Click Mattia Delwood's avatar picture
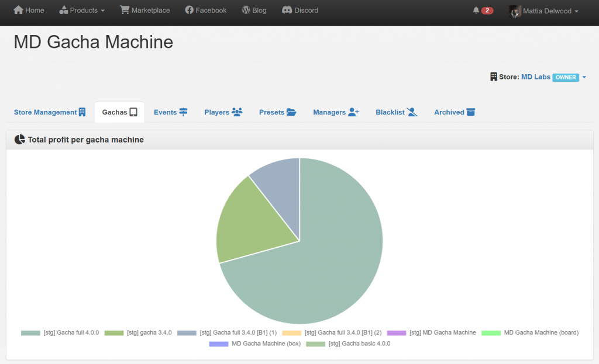This screenshot has width=599, height=364. tap(515, 11)
